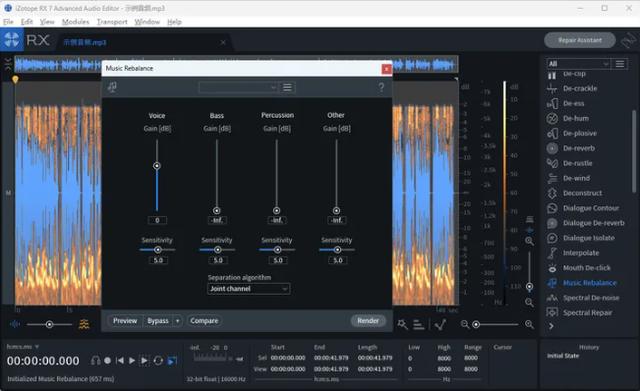Screen dimensions: 640x391
Task: Click the vertical zoom in magnifier
Action: click(529, 241)
